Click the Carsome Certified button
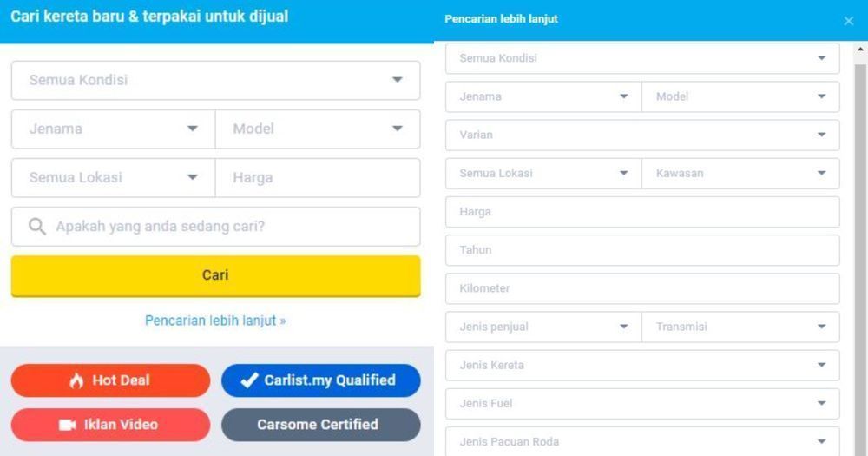868x456 pixels. tap(320, 425)
